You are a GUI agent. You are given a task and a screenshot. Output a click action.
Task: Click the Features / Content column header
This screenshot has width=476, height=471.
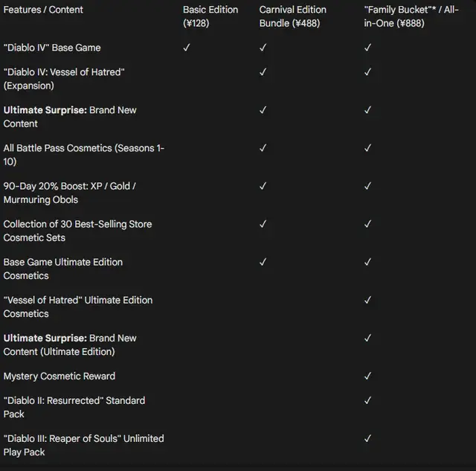43,10
